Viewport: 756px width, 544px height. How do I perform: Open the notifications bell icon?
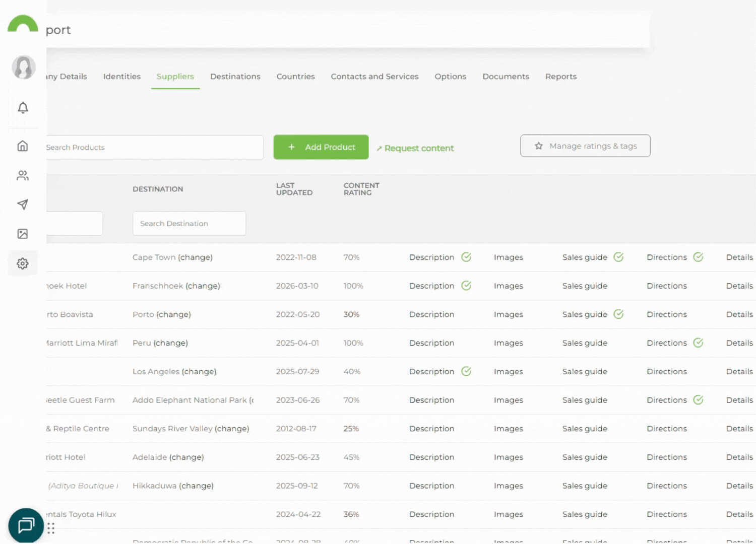[23, 108]
